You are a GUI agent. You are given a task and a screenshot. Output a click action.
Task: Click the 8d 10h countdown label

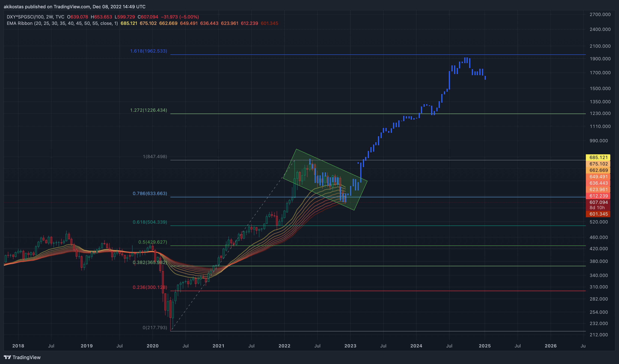tap(597, 208)
